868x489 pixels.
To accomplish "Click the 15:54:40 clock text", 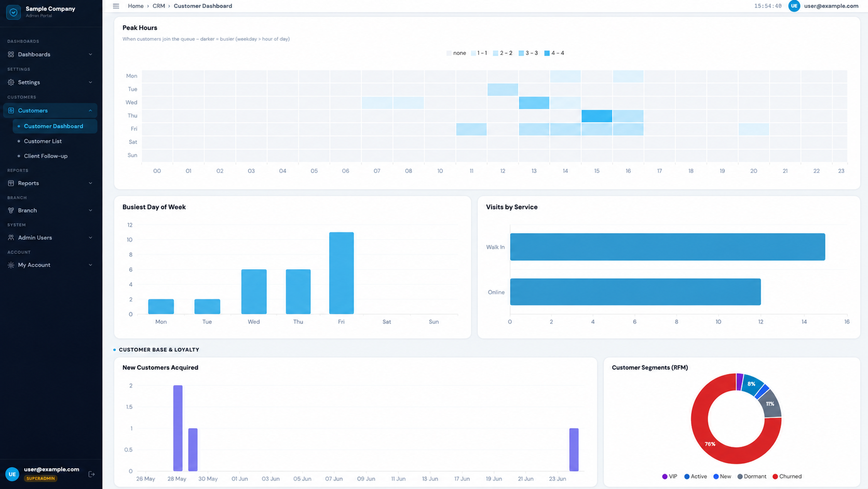I will point(768,6).
